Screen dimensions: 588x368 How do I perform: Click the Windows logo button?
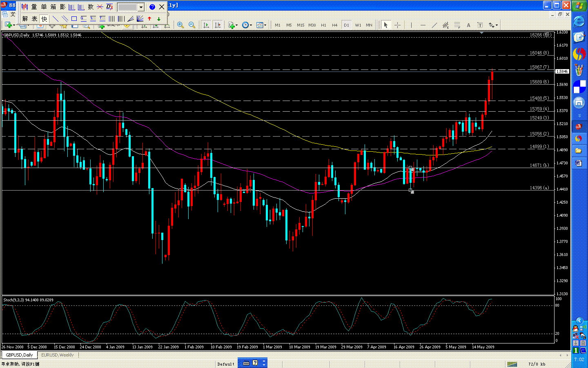point(579,6)
